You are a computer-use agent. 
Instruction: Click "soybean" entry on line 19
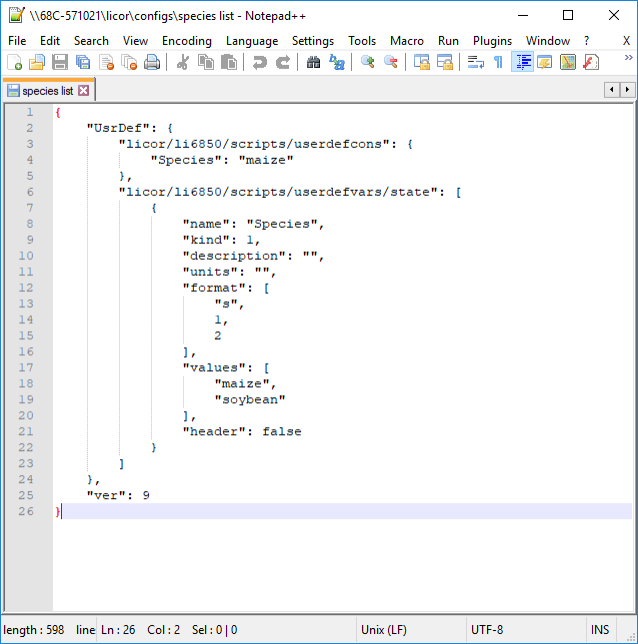250,400
